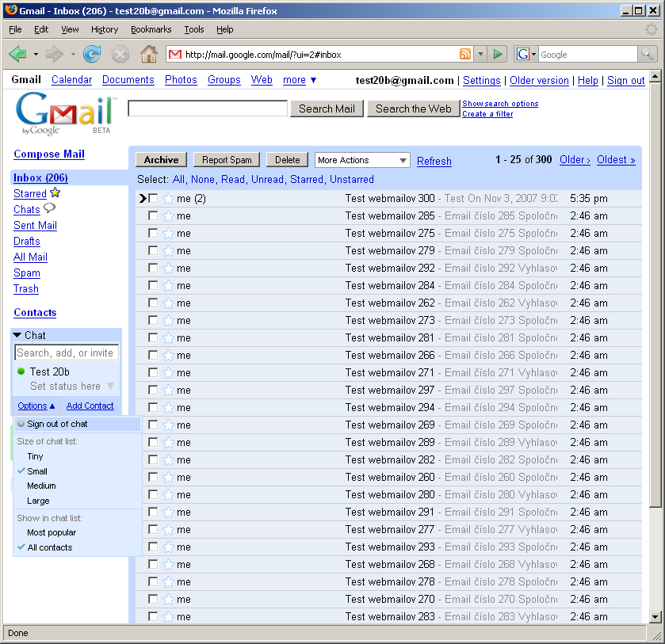Click the Gmail logo
Screen dimensions: 665x644
point(66,113)
